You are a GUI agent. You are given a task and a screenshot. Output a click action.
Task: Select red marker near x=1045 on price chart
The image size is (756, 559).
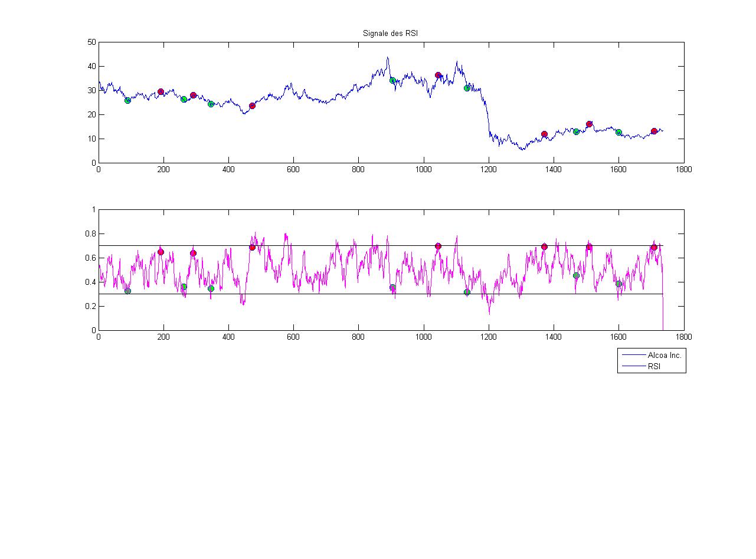(438, 75)
